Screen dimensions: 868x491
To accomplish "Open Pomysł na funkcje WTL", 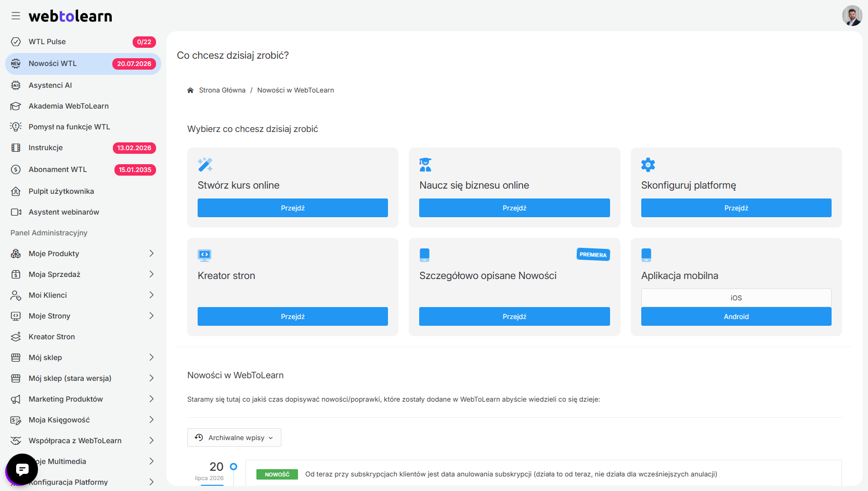I will (x=83, y=127).
